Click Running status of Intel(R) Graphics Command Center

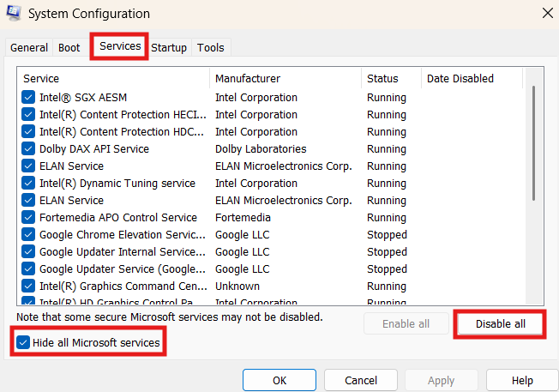tap(387, 286)
